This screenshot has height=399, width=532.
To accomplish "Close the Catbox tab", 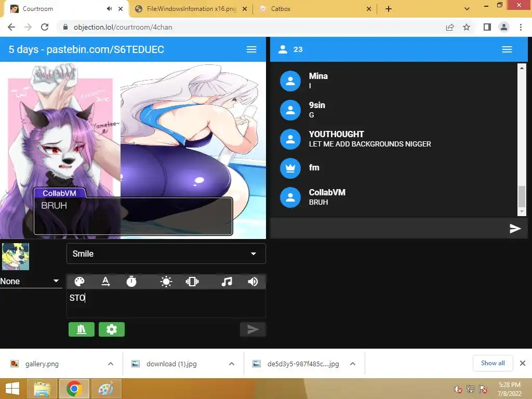I will (369, 9).
